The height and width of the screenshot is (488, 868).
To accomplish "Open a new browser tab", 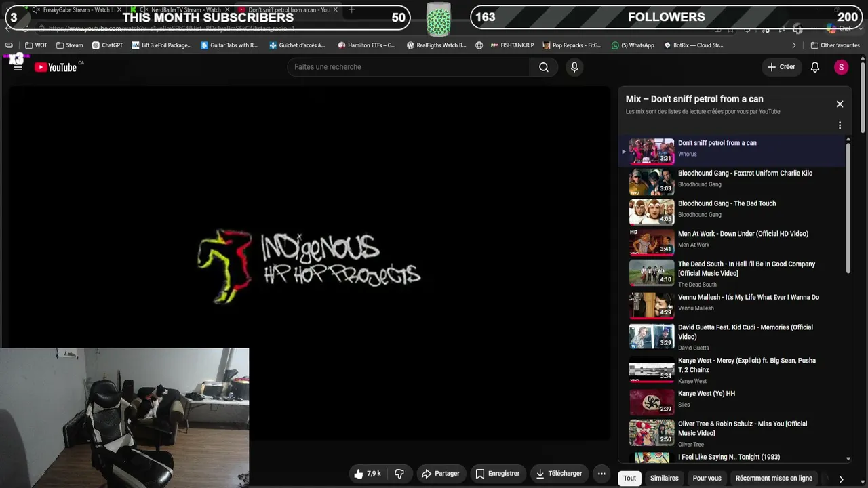I will tap(351, 10).
